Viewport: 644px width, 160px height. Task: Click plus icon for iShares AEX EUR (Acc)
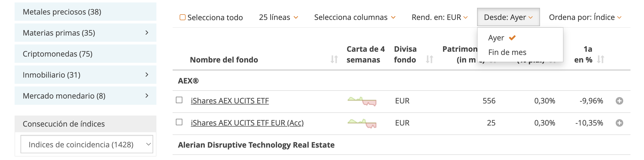[x=619, y=123]
